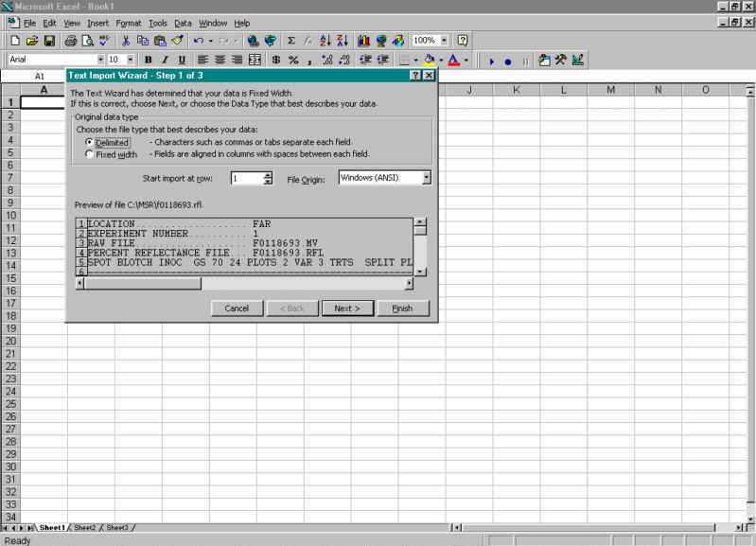Toggle Align Right button
The image size is (756, 546).
point(237,60)
